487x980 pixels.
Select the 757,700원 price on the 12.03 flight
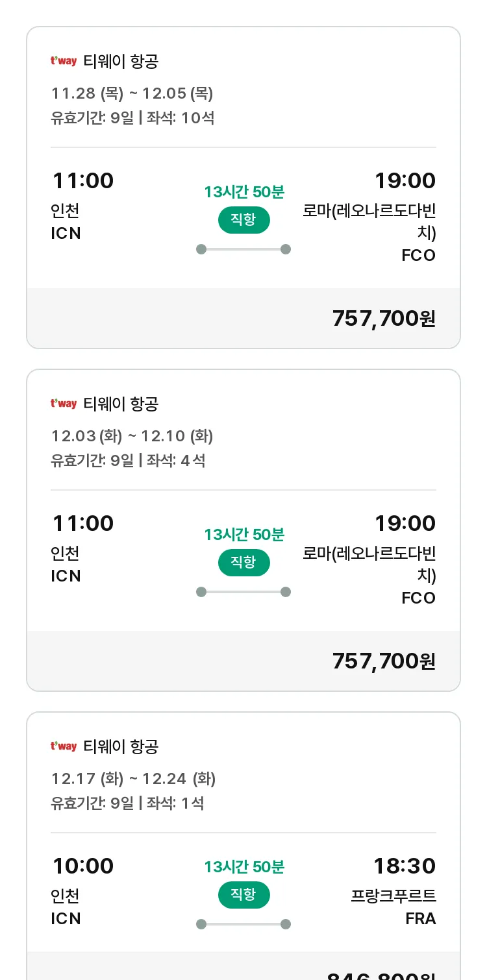[384, 661]
